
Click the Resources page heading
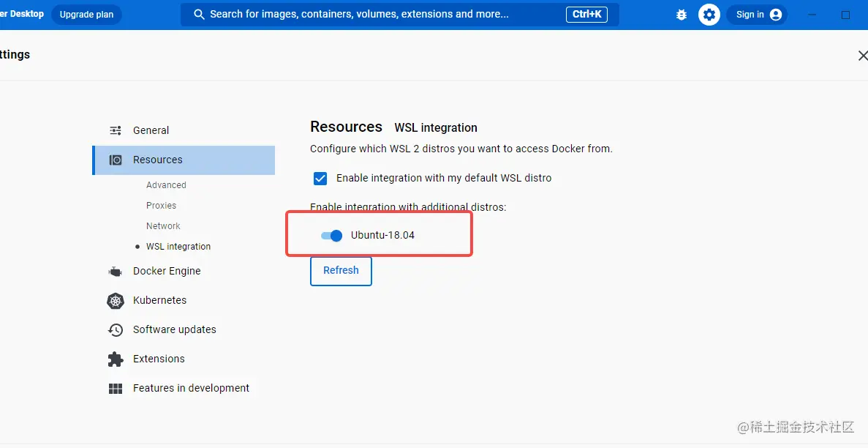pos(346,127)
